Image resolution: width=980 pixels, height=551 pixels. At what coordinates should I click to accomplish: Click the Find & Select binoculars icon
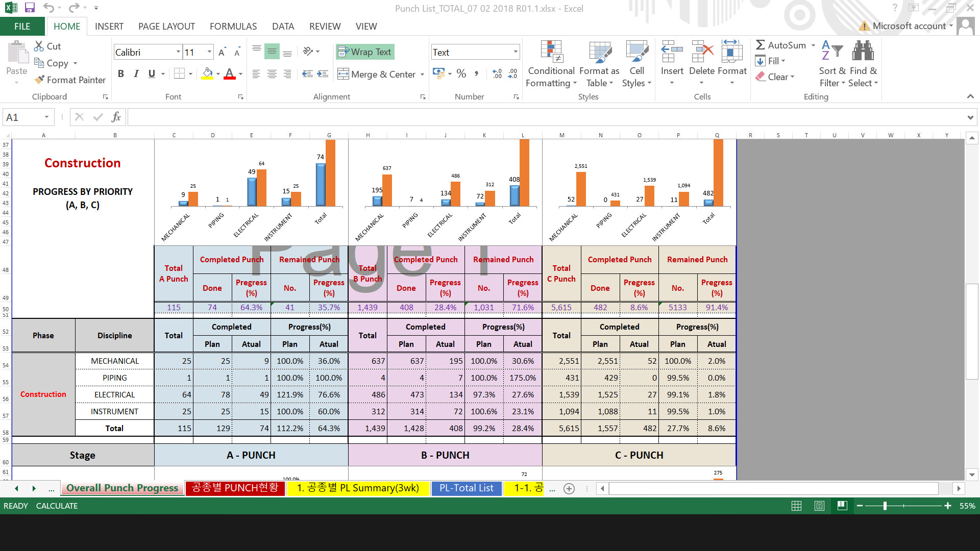(863, 52)
